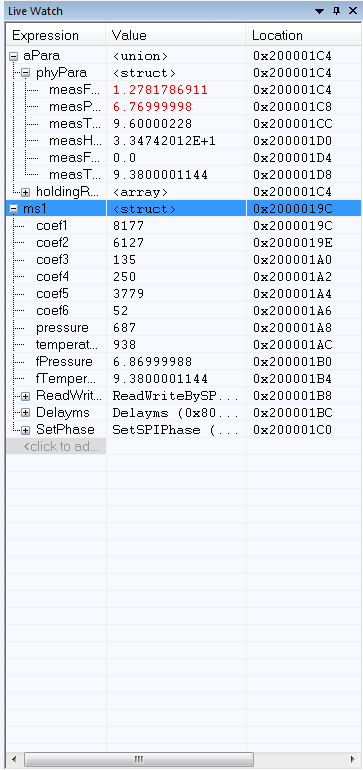Toggle the Live Watch auto-hide pin icon
This screenshot has width=363, height=770.
(x=336, y=11)
